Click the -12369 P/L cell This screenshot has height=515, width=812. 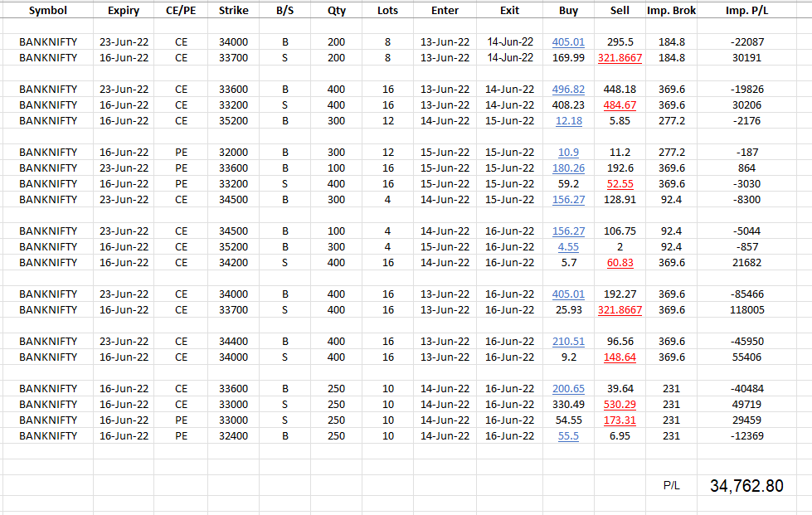(x=746, y=436)
